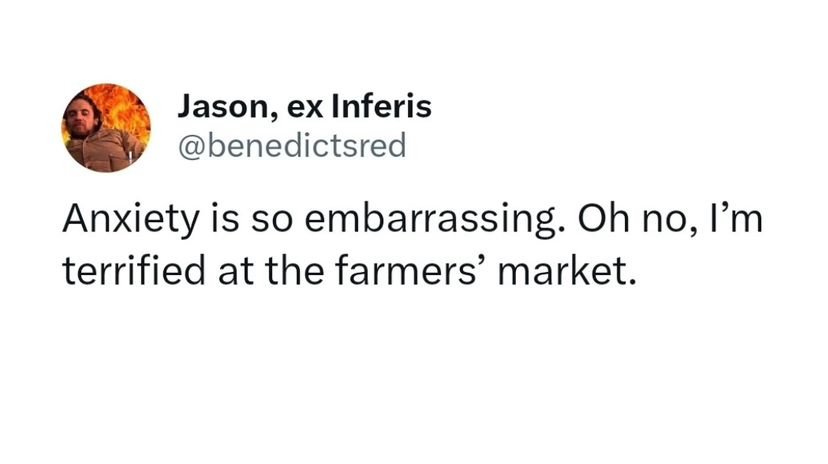Click the phrase Oh no in tweet
The width and height of the screenshot is (828, 464).
(x=632, y=220)
